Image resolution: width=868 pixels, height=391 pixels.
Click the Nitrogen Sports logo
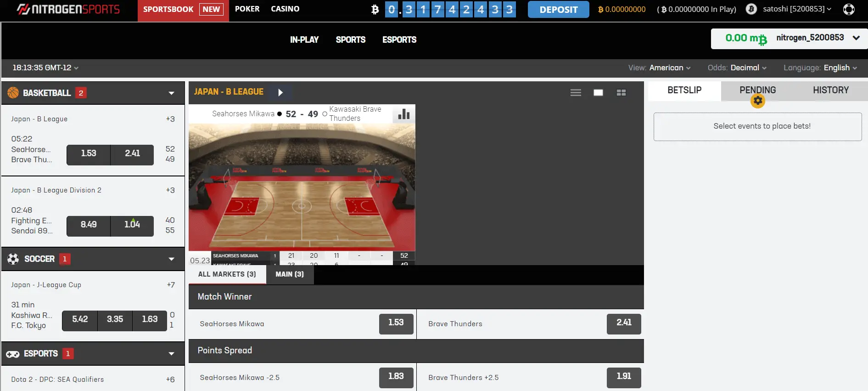[68, 9]
